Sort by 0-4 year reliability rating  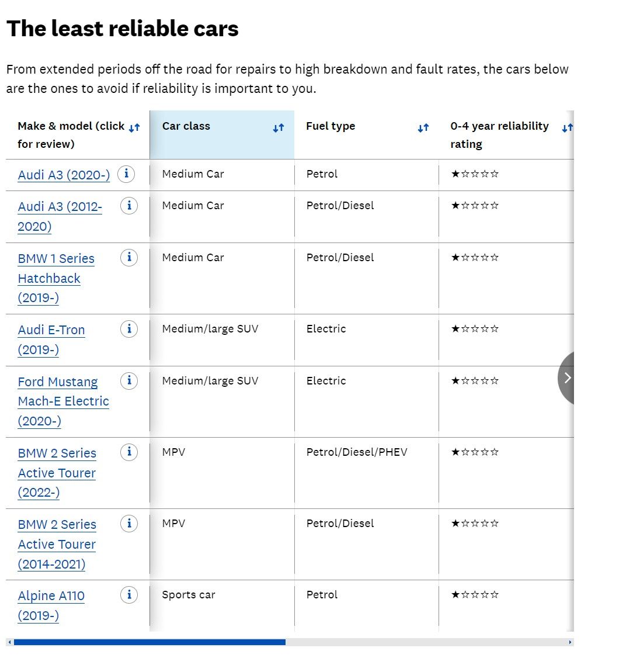[567, 127]
